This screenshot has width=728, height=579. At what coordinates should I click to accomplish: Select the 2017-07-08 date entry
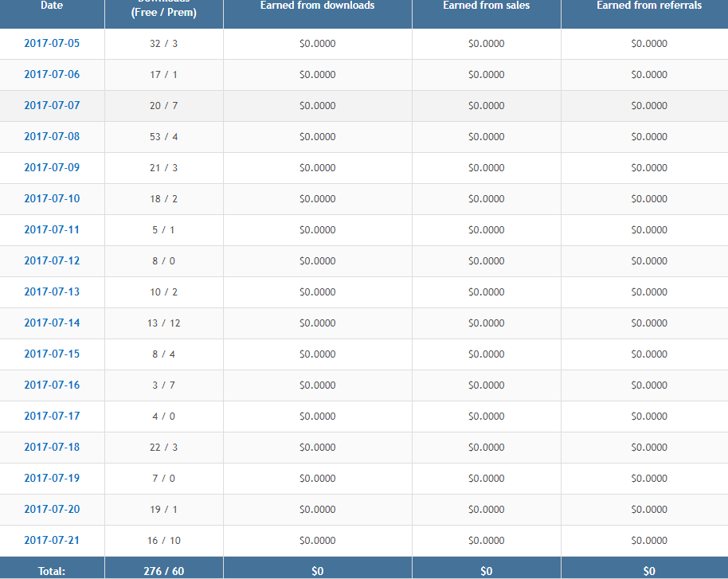coord(52,136)
